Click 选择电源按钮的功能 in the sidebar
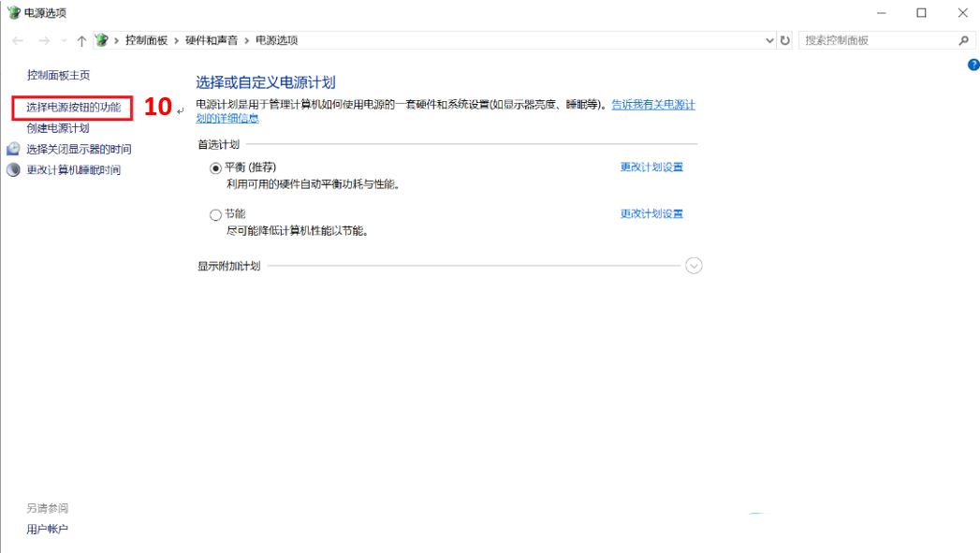The width and height of the screenshot is (980, 553). click(76, 105)
